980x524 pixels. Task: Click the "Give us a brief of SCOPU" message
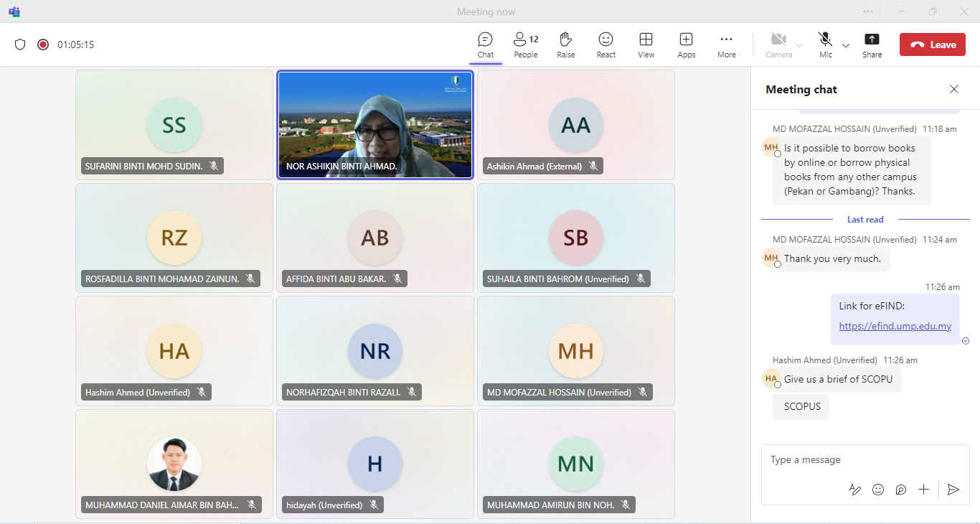(838, 379)
